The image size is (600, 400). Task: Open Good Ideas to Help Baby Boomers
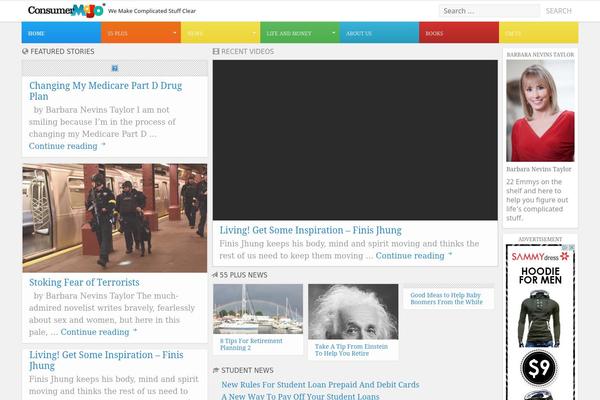pos(447,299)
